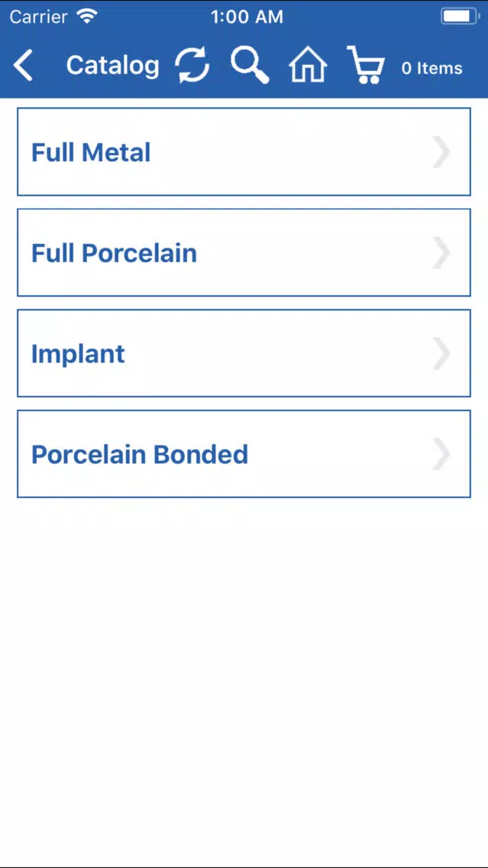
Task: Refresh the catalog with sync icon
Action: [192, 65]
